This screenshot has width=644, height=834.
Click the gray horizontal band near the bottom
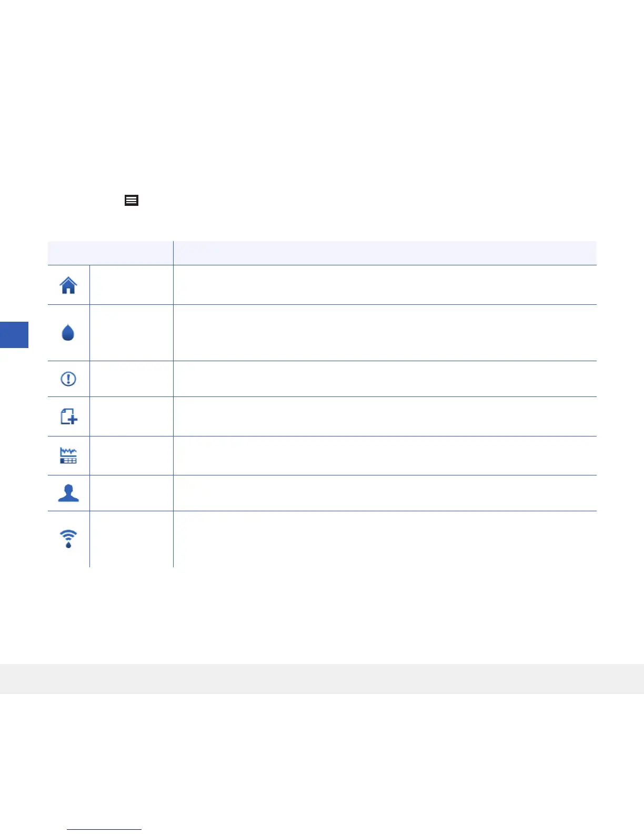click(x=322, y=679)
